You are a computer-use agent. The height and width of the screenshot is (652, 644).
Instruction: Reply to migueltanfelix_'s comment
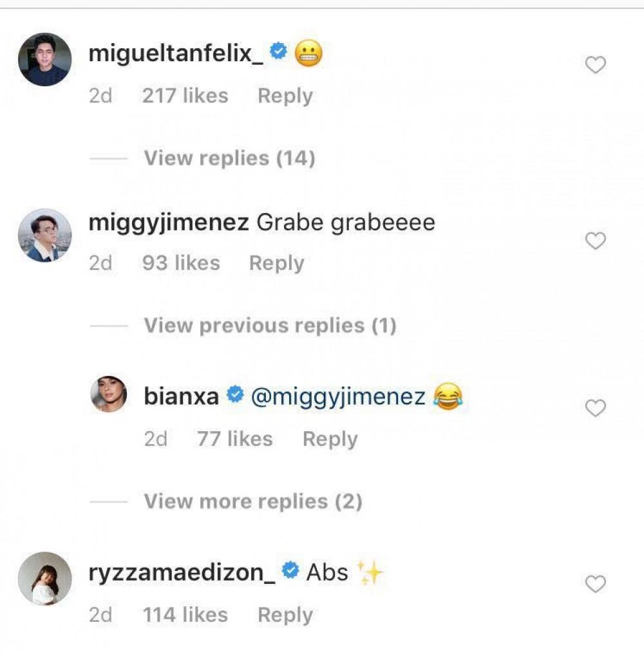pyautogui.click(x=285, y=96)
